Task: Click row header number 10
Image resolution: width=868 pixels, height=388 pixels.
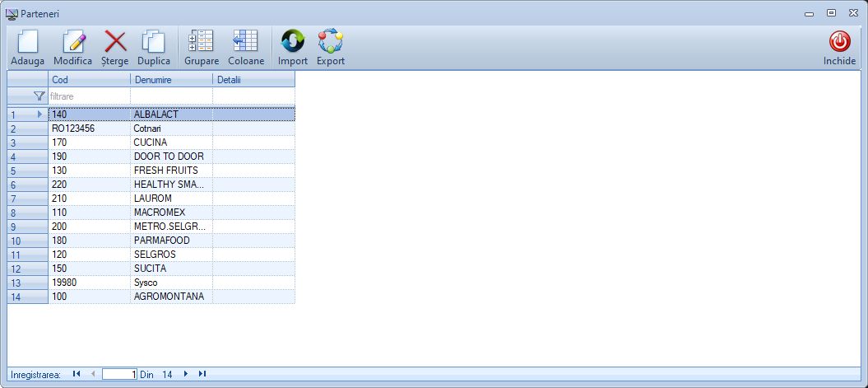Action: click(x=28, y=241)
